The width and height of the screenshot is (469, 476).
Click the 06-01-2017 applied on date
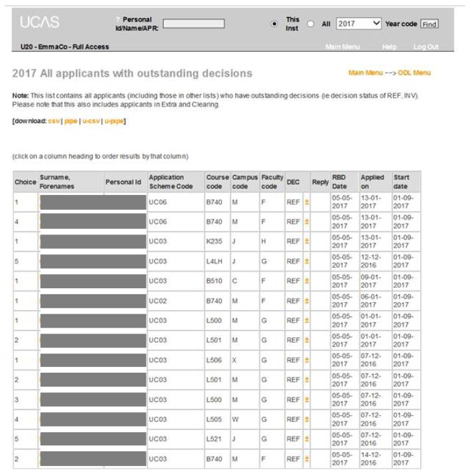tap(370, 301)
